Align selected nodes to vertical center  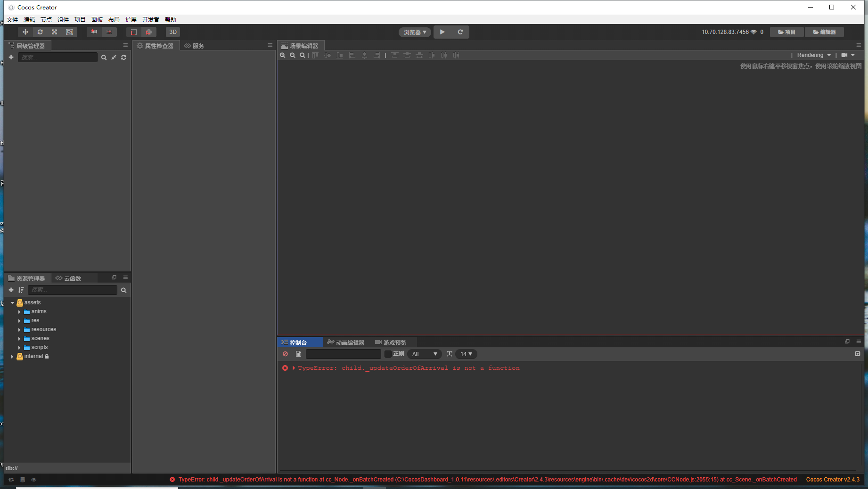[328, 55]
